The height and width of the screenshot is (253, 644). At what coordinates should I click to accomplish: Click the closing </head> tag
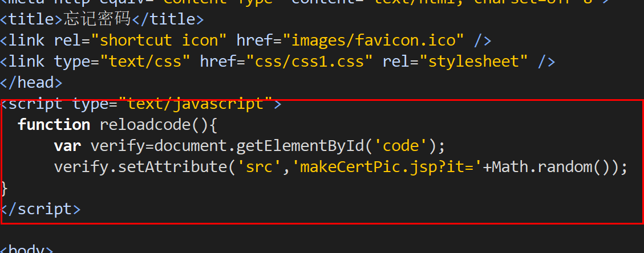(x=31, y=83)
